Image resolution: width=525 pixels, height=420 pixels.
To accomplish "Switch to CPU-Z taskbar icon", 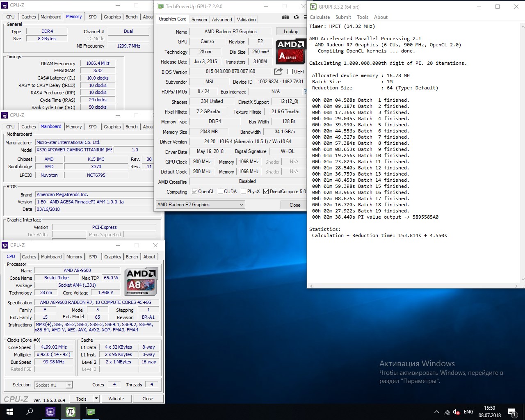I will coord(50,412).
